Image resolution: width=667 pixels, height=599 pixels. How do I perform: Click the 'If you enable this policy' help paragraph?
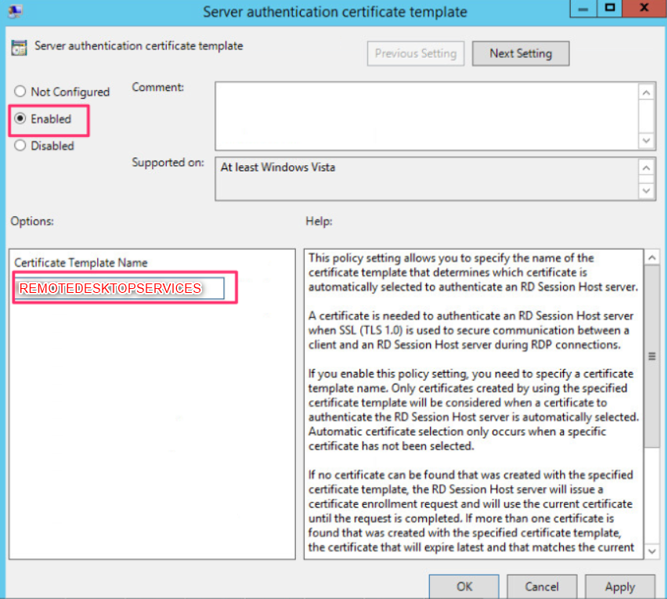coord(473,410)
